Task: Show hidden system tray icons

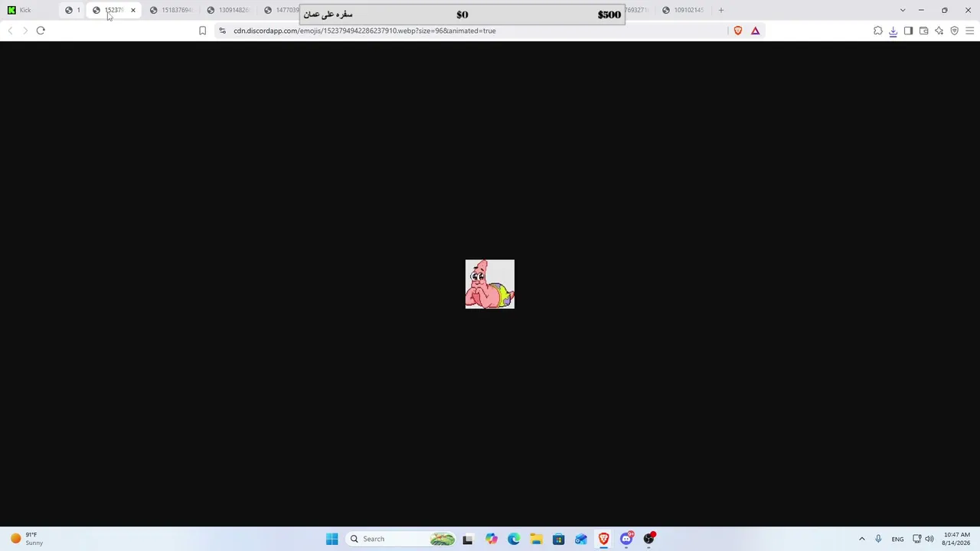Action: pos(862,539)
